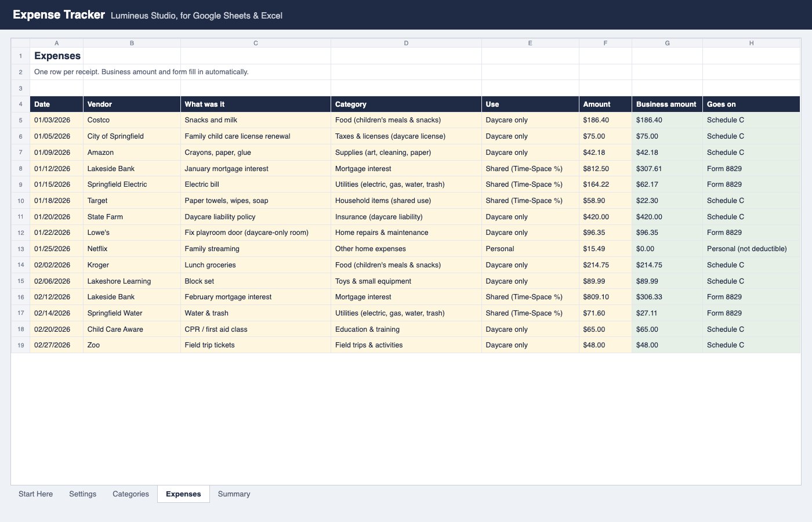
Task: Select the 'Personal (not deductible)' cell
Action: (x=751, y=249)
